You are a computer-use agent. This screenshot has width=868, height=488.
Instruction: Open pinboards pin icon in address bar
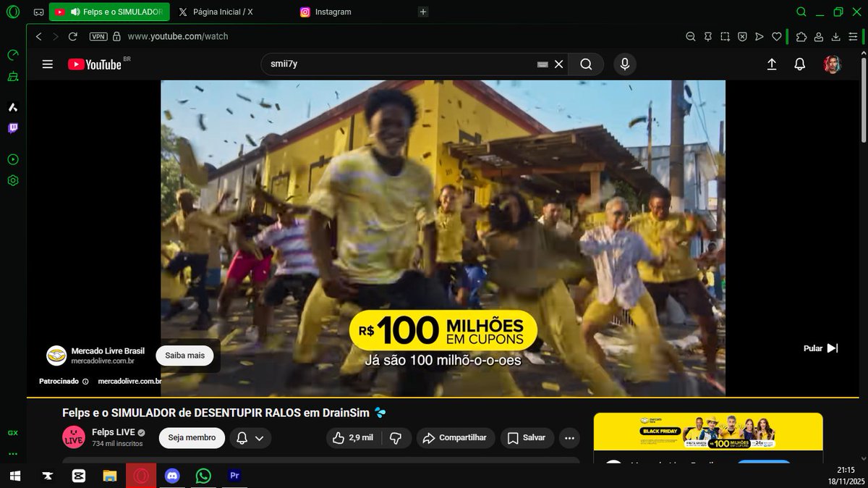coord(707,36)
